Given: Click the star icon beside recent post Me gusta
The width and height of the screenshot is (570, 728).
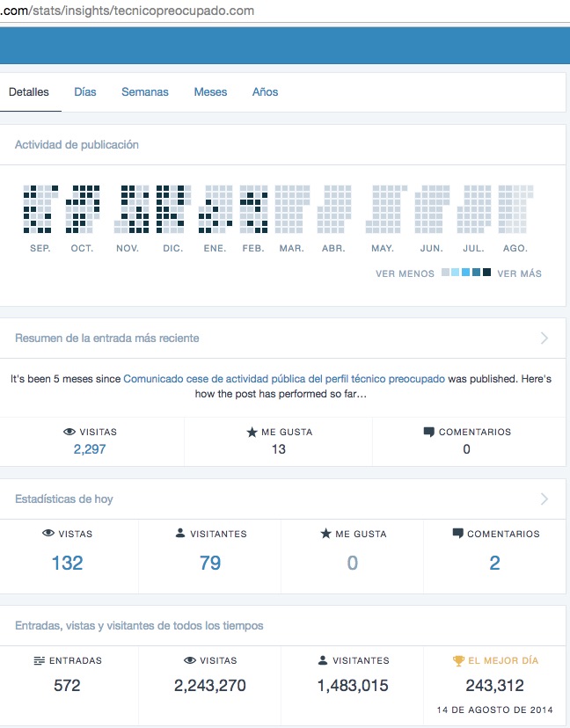Looking at the screenshot, I should [x=252, y=433].
